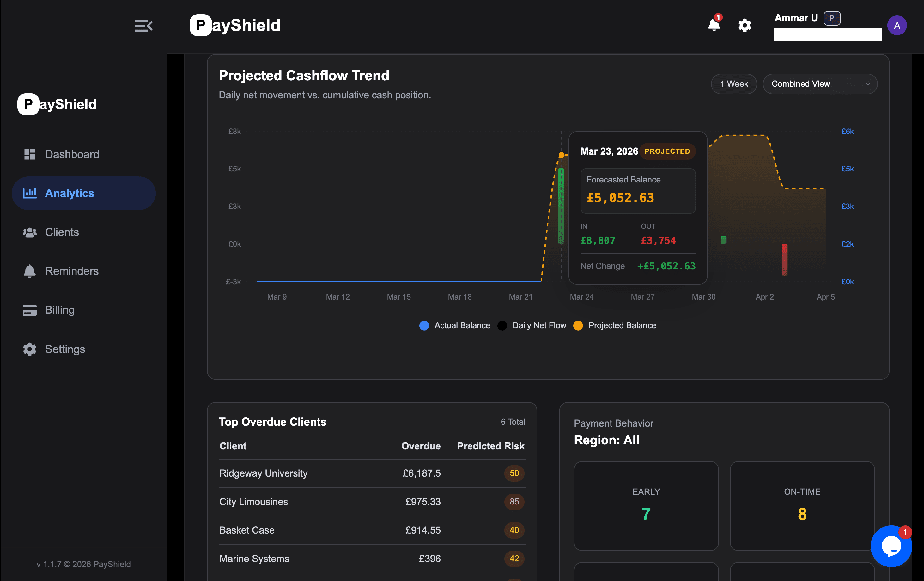Toggle the Projected Balance legend item
924x581 pixels.
(x=615, y=326)
